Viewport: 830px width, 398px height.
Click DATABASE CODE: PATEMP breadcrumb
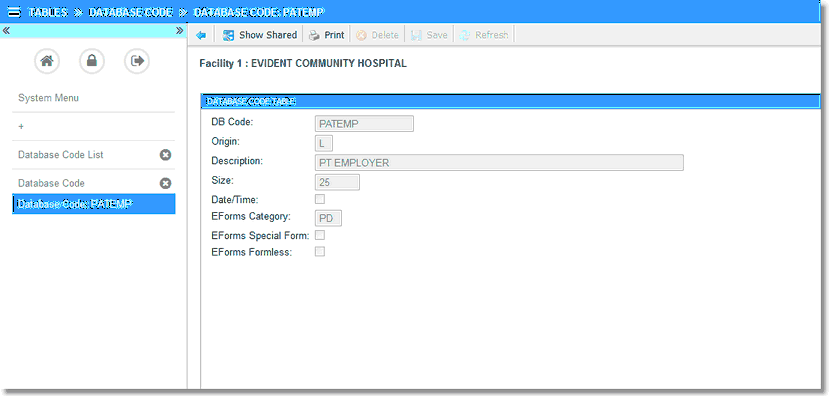coord(259,12)
